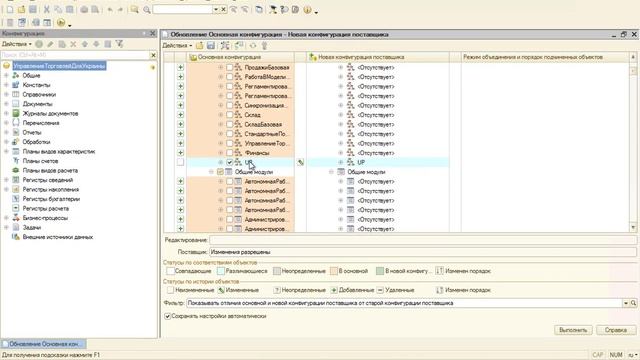Expand the Документы node in configuration tree
Viewport: 640px width, 360px height.
coord(6,104)
